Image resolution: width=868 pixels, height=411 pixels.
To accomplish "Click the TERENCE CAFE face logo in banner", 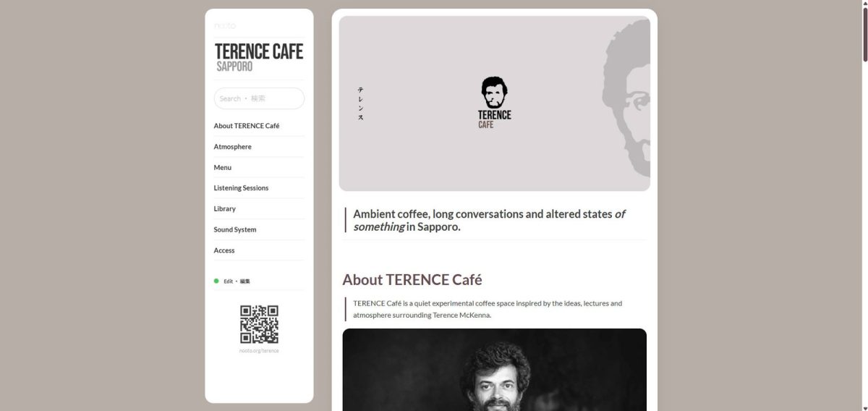I will [x=495, y=103].
